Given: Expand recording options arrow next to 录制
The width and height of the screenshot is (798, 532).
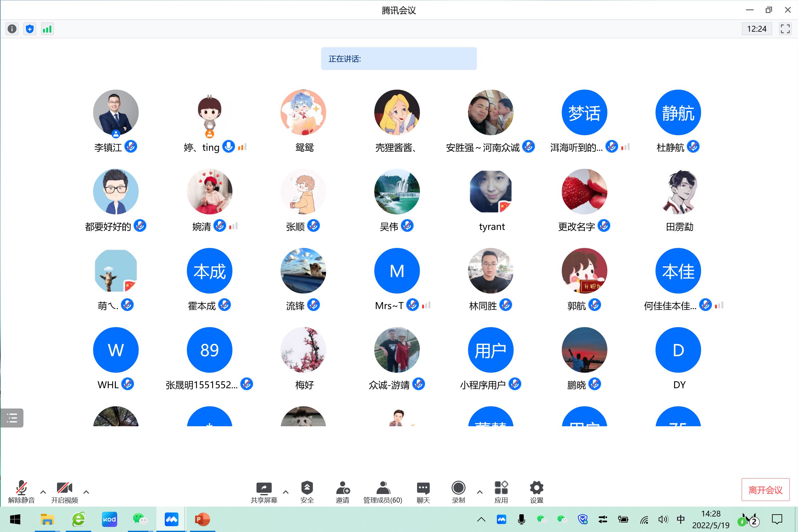Looking at the screenshot, I should [479, 491].
